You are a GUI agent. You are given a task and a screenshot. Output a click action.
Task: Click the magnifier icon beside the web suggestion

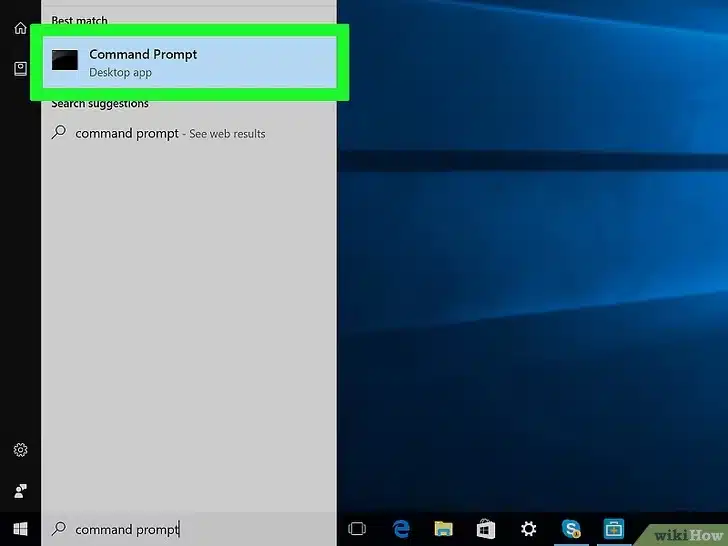59,133
